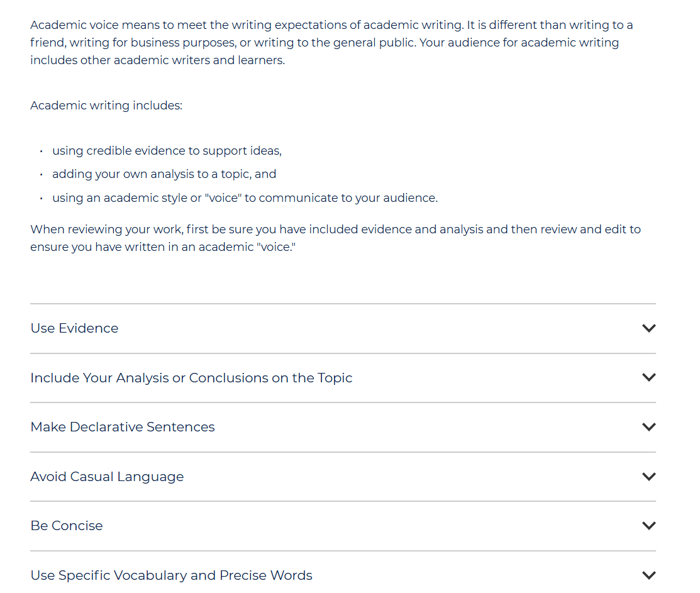Viewport: 700px width, 593px height.
Task: Click the chevron icon for Avoid Casual Language
Action: (x=648, y=477)
